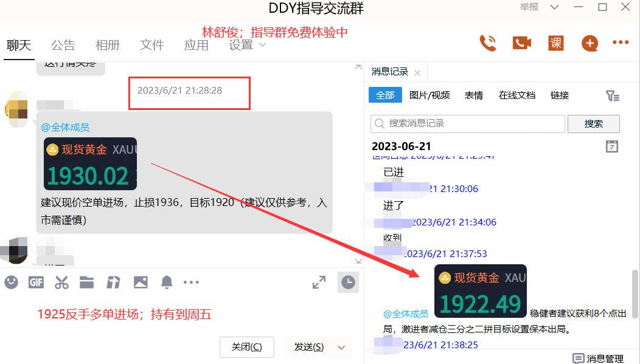Click the orange plus invite icon
This screenshot has width=640, height=364.
(x=590, y=43)
